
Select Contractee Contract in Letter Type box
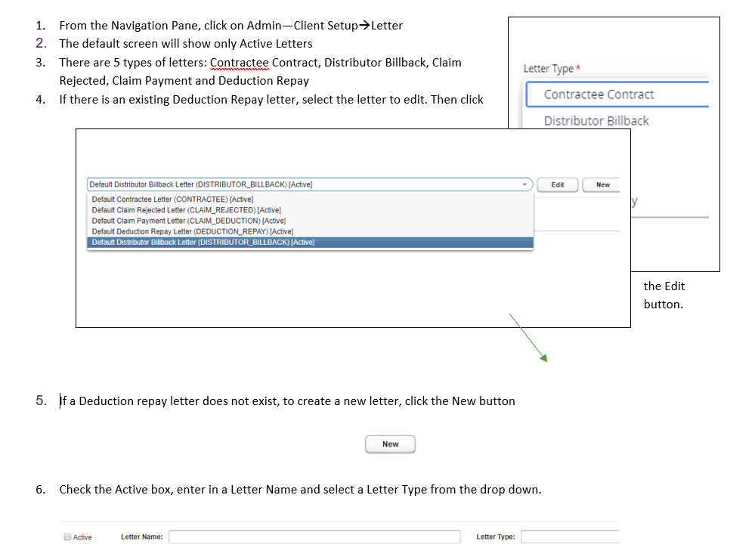pyautogui.click(x=599, y=94)
